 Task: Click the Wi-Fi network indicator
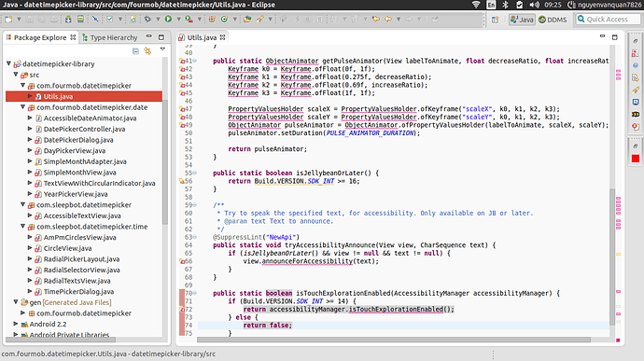pyautogui.click(x=476, y=5)
